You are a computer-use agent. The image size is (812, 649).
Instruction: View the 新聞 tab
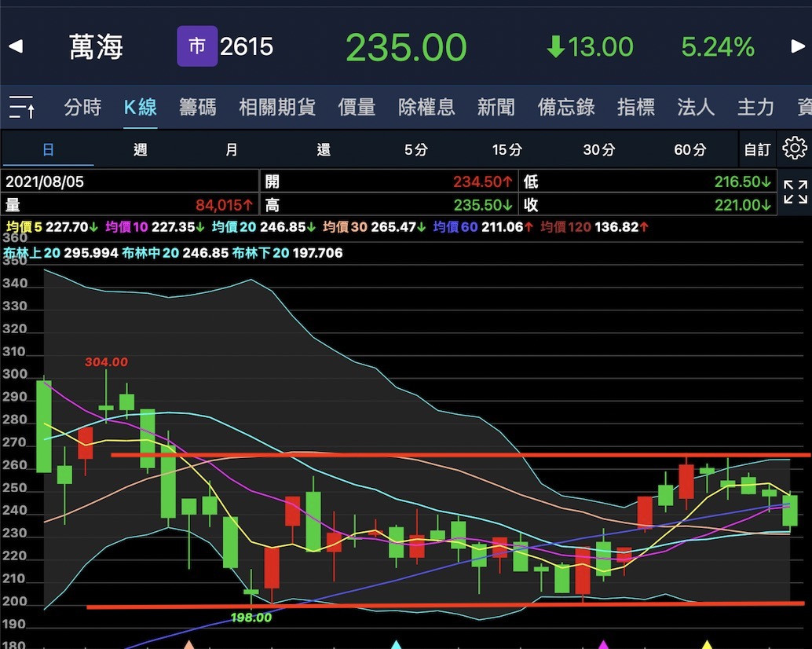(x=496, y=107)
